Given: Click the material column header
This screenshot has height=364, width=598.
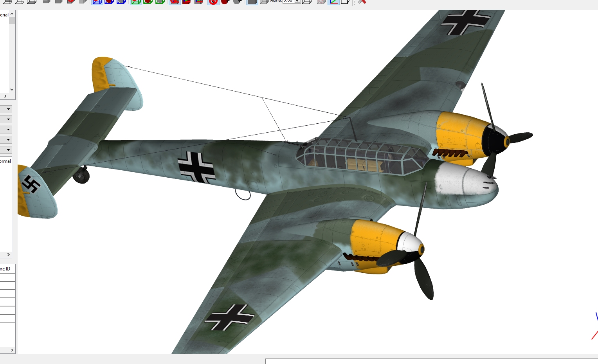Looking at the screenshot, I should coord(4,14).
